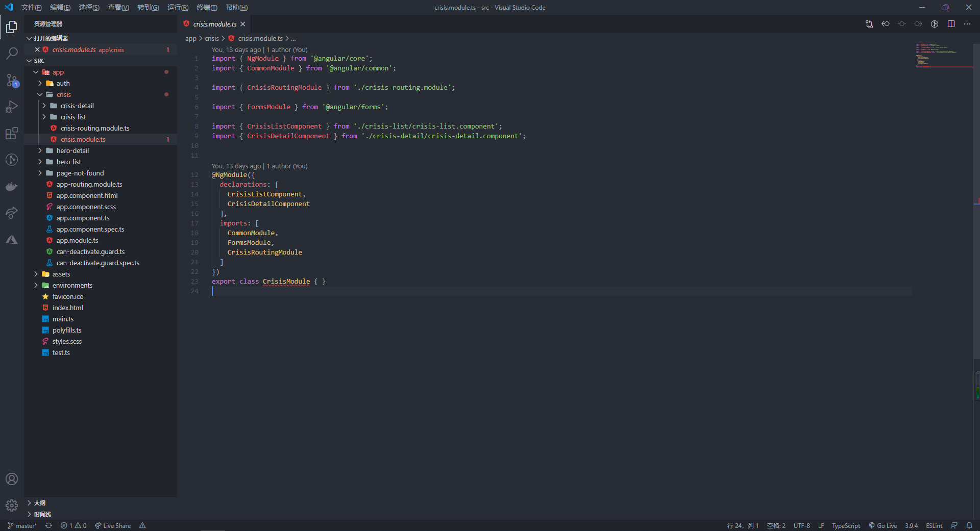Click crisis breadcrumb in editor path
Viewport: 980px width, 531px height.
[x=212, y=38]
